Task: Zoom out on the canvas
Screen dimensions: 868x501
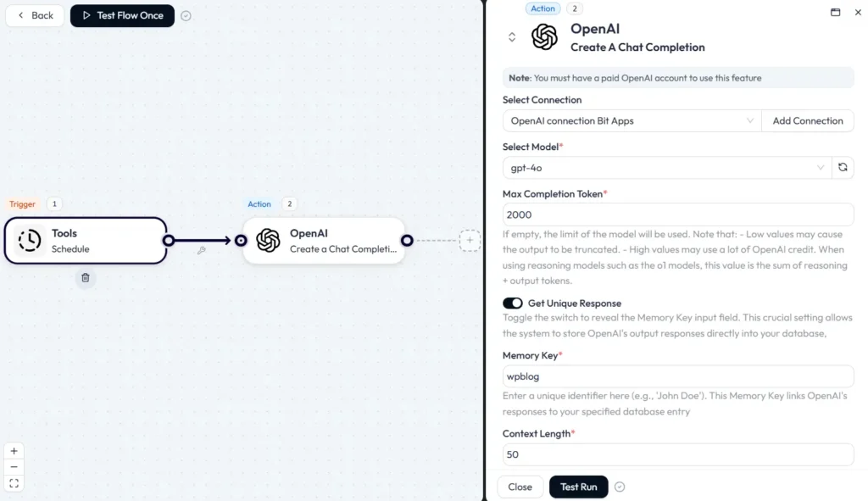Action: click(14, 467)
